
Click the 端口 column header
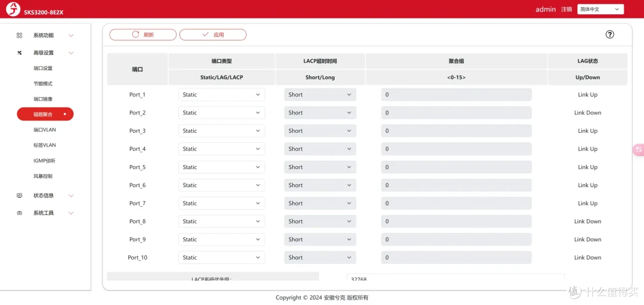tap(138, 69)
